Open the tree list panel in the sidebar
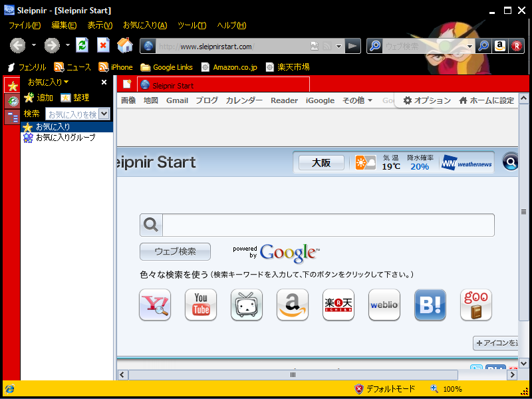This screenshot has width=532, height=399. pos(12,117)
